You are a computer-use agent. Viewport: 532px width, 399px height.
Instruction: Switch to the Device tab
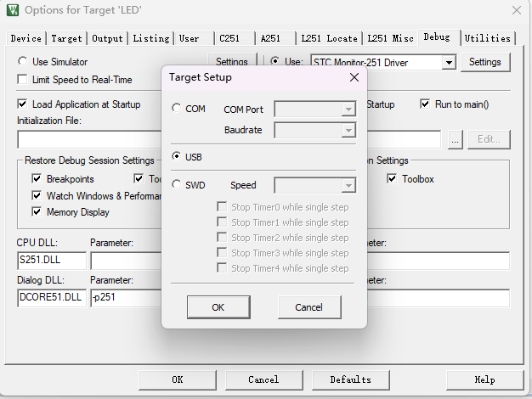25,38
